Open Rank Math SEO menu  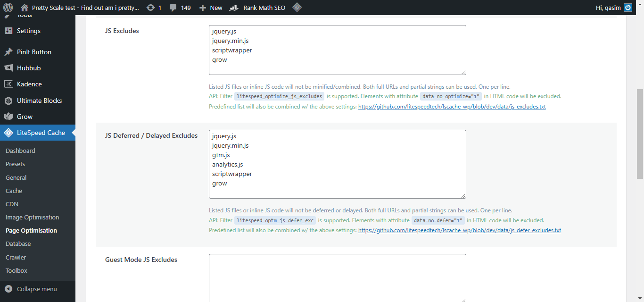pos(258,8)
